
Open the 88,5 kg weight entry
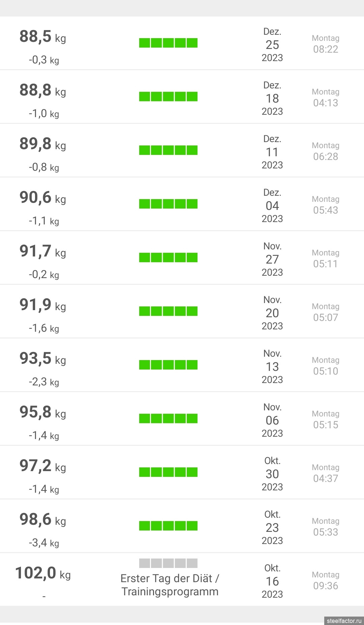coord(42,37)
